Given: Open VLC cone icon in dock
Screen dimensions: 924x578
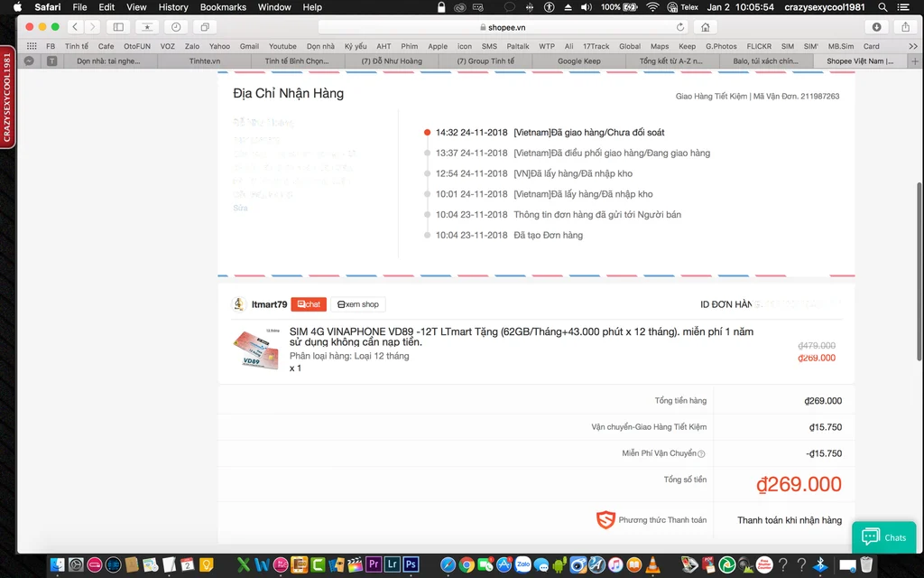Looking at the screenshot, I should 653,565.
